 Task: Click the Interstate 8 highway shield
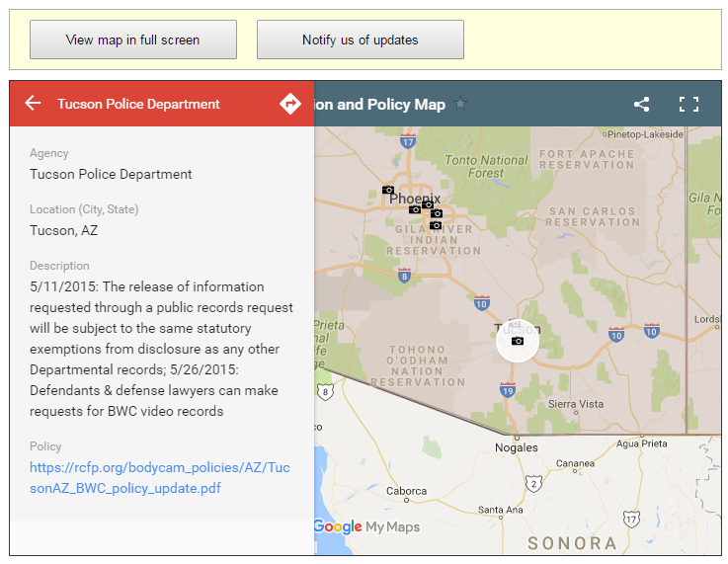[403, 276]
